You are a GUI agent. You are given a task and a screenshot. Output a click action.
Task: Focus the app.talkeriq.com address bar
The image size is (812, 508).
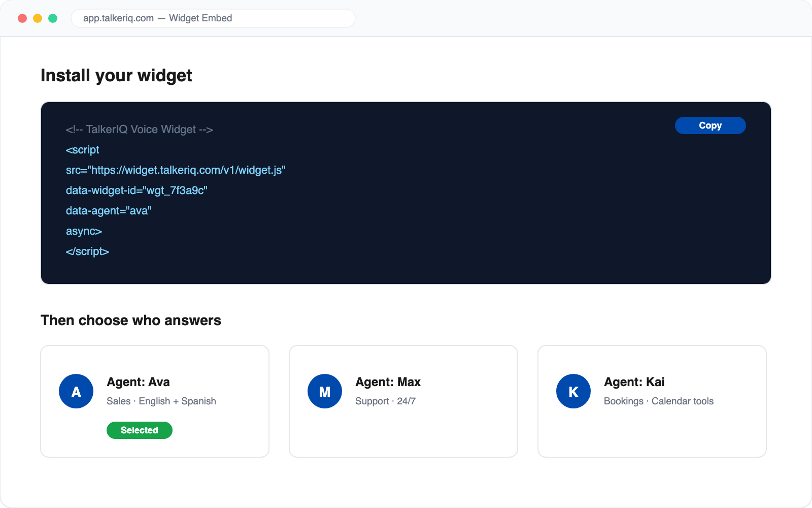(x=213, y=18)
